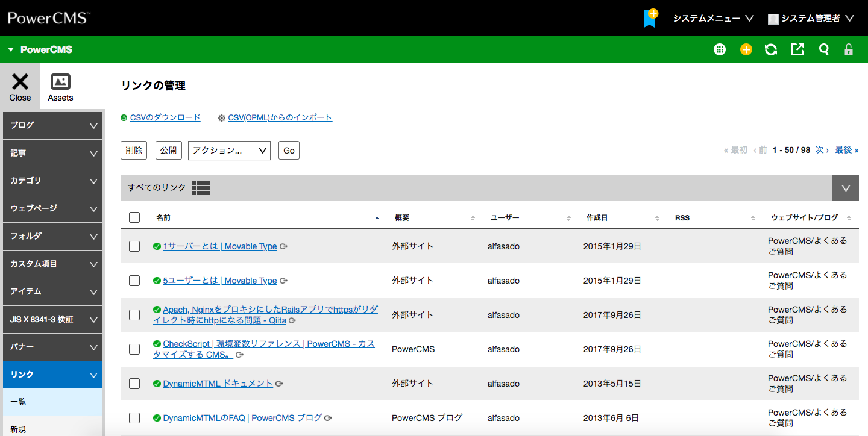The image size is (868, 436).
Task: Expand the filter panel chevron at right
Action: (846, 188)
